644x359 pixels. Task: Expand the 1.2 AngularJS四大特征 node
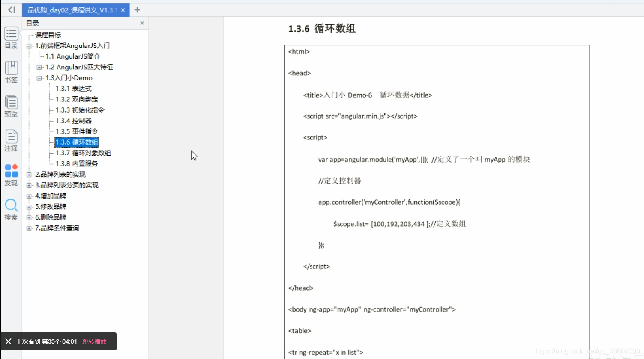(x=39, y=67)
